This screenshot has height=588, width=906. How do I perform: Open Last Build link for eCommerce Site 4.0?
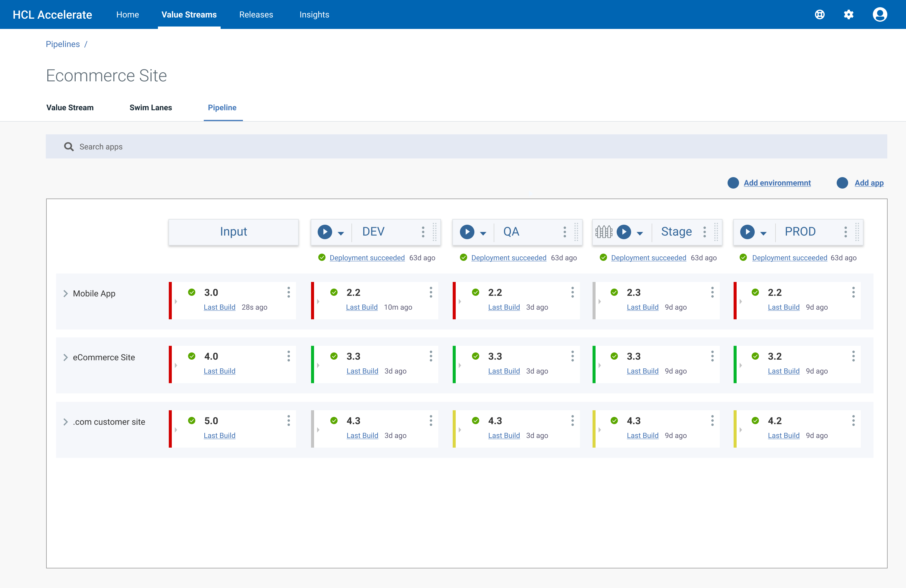(219, 371)
